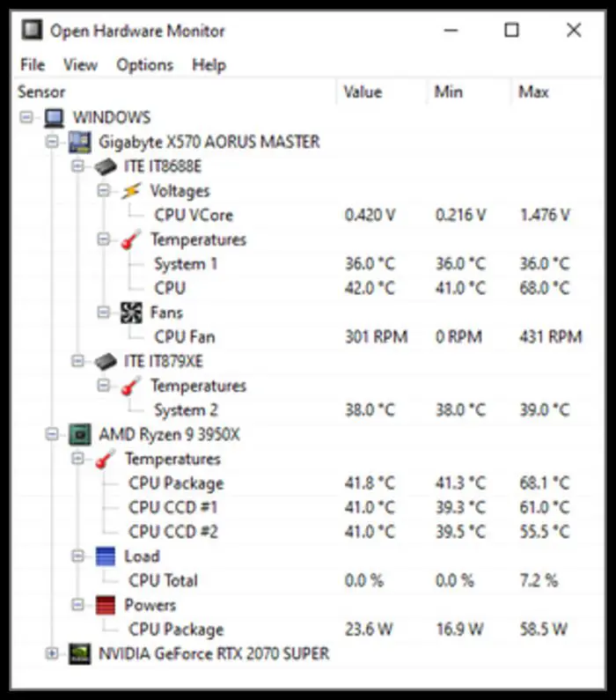The height and width of the screenshot is (700, 616).
Task: Close the Open Hardware Monitor window
Action: [x=574, y=30]
